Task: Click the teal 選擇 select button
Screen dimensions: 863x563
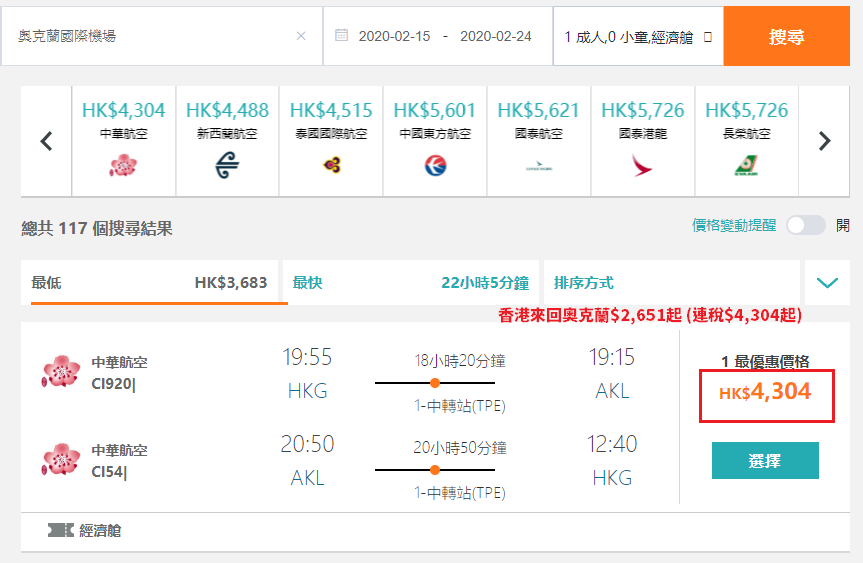Action: coord(765,461)
